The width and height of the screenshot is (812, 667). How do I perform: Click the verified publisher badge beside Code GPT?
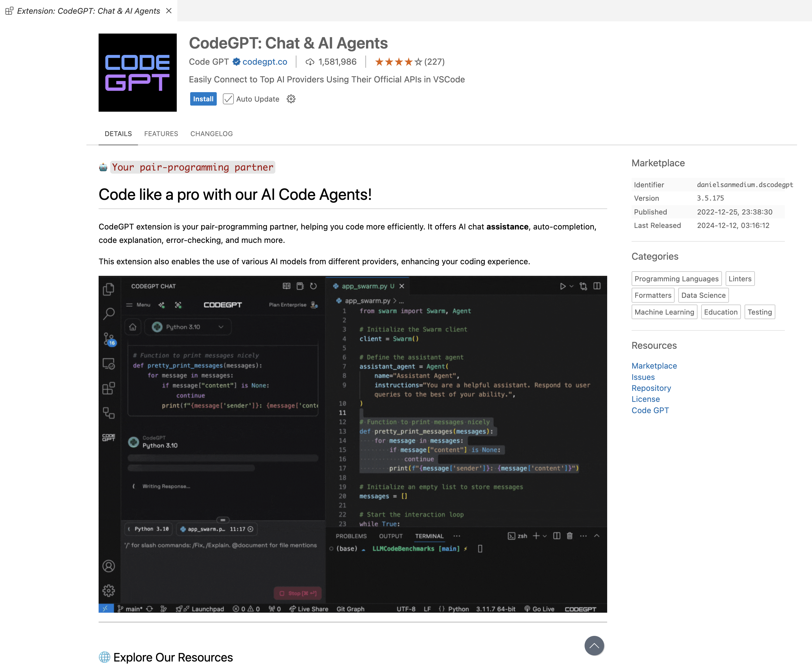(236, 61)
